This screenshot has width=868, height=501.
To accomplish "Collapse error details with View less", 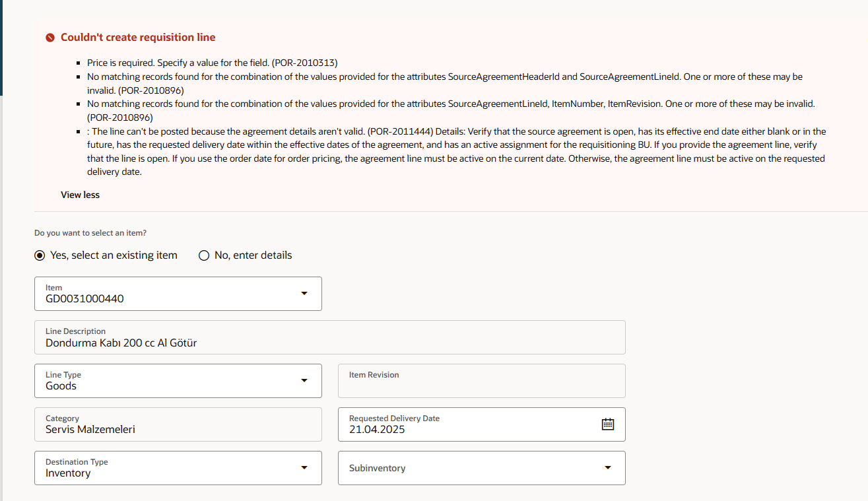I will coord(80,195).
